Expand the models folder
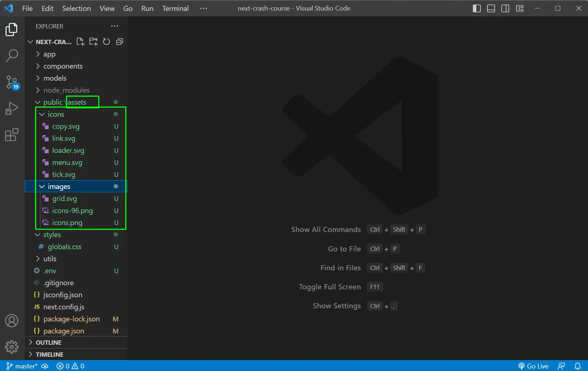Image resolution: width=588 pixels, height=371 pixels. coord(76,78)
